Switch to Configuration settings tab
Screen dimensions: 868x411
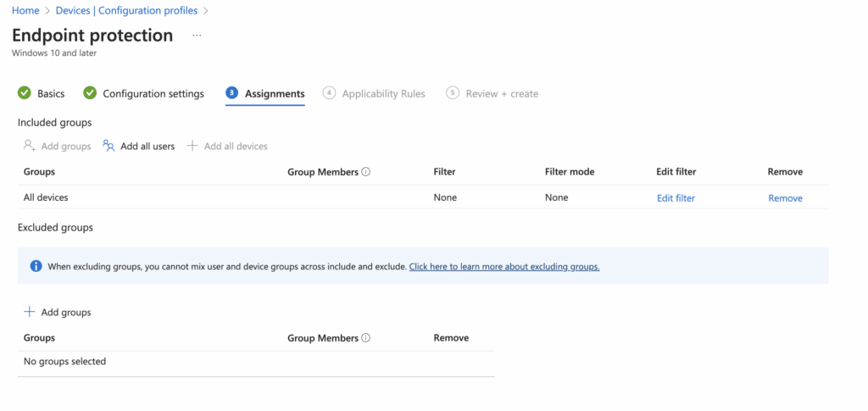(153, 93)
